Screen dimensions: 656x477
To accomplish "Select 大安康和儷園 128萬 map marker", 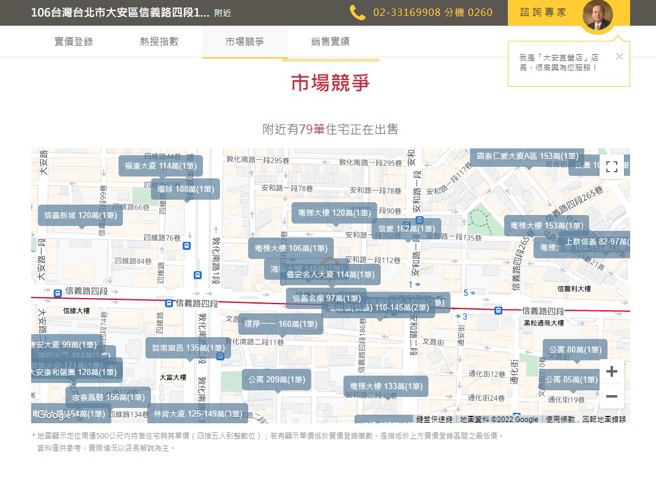I will coord(77,372).
